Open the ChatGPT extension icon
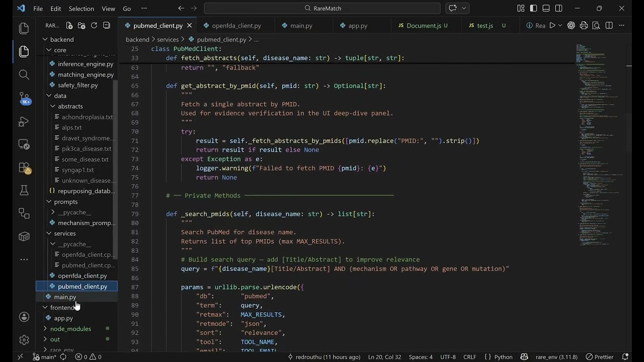Viewport: 644px width, 362px height. click(x=571, y=26)
